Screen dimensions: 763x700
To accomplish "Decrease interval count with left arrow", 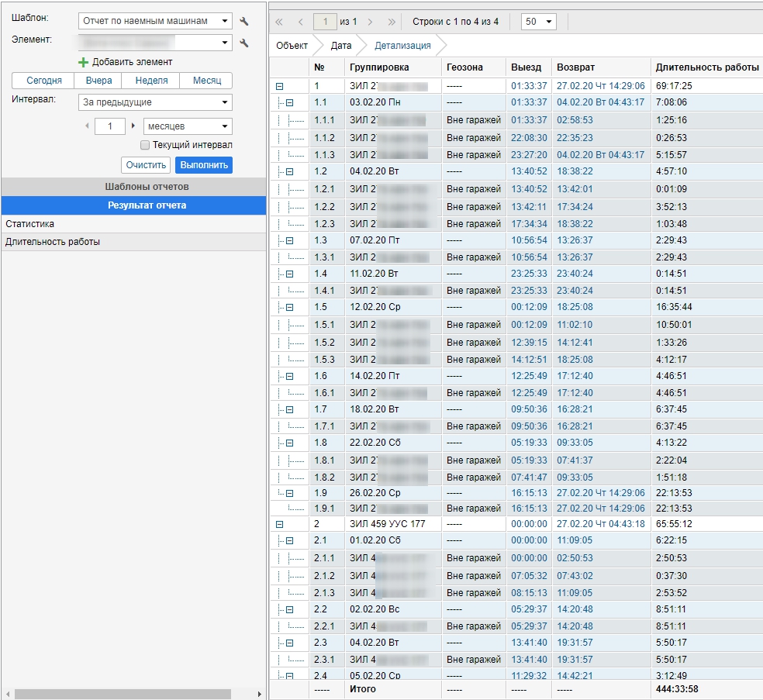I will [86, 126].
